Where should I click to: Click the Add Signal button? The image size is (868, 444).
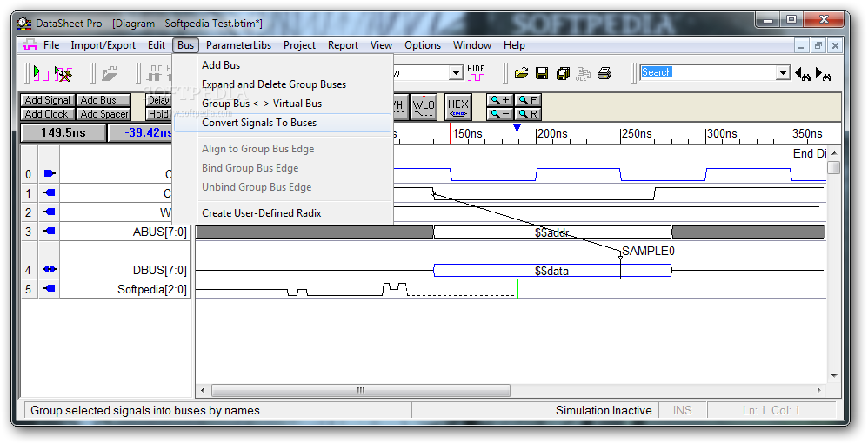pyautogui.click(x=48, y=100)
